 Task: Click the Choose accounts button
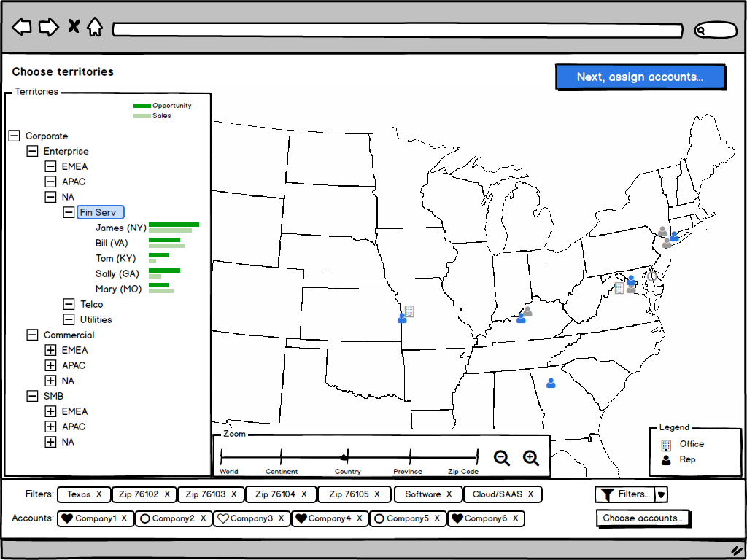point(643,518)
